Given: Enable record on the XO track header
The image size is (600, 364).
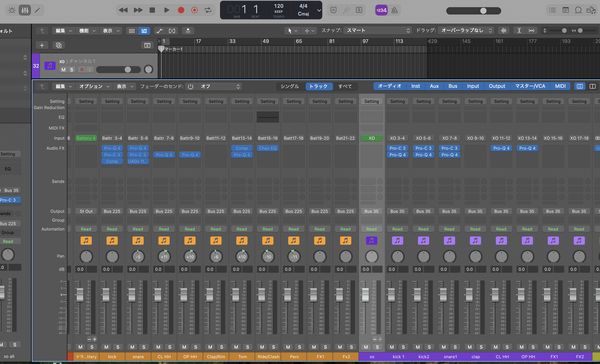Looking at the screenshot, I should click(x=82, y=70).
